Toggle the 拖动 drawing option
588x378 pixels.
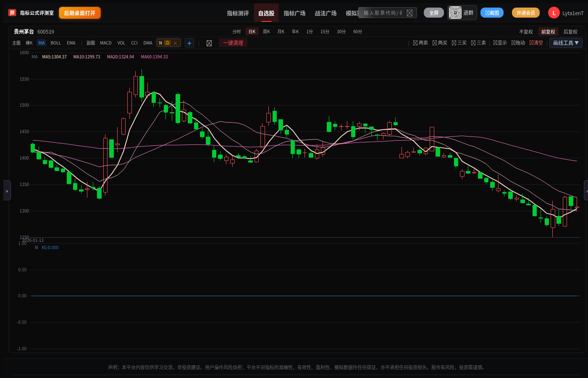coord(518,43)
